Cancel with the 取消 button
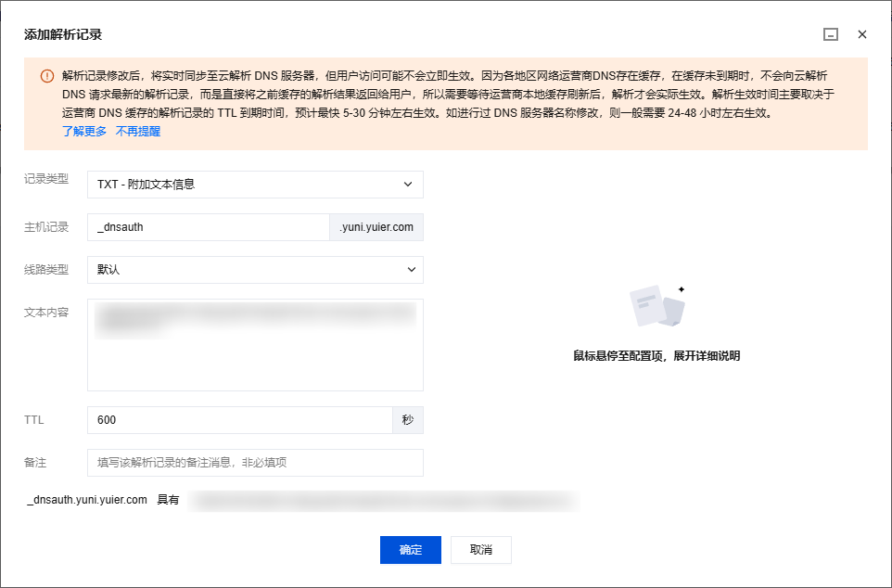 (x=481, y=550)
